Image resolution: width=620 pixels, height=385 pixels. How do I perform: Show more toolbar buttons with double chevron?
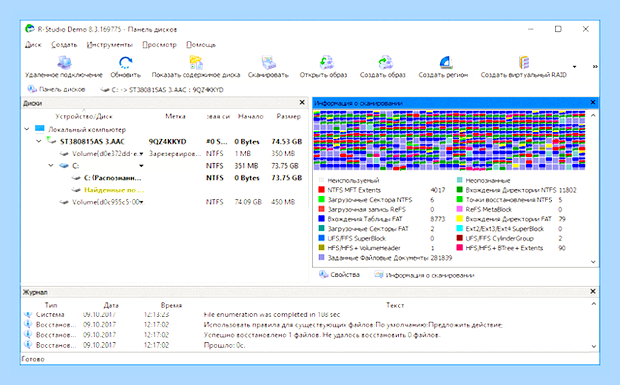point(595,66)
